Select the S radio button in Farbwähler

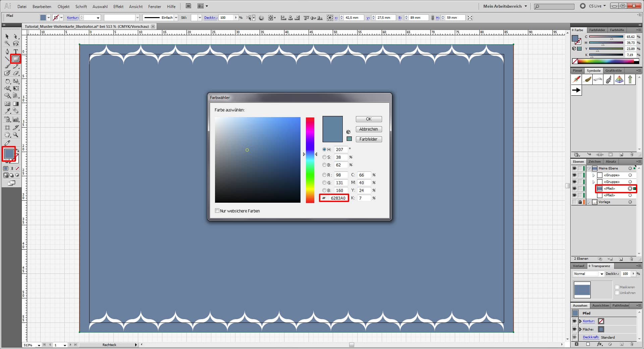click(x=324, y=157)
